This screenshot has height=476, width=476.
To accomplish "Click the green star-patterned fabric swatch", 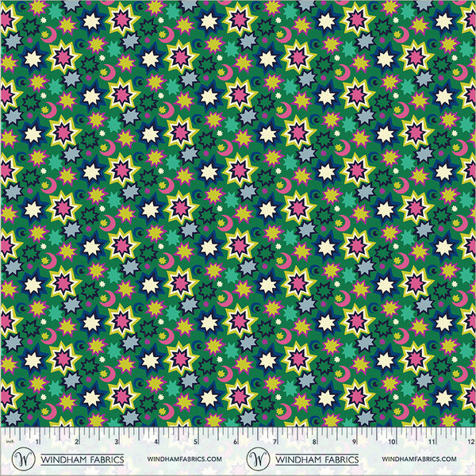I will 238,213.
